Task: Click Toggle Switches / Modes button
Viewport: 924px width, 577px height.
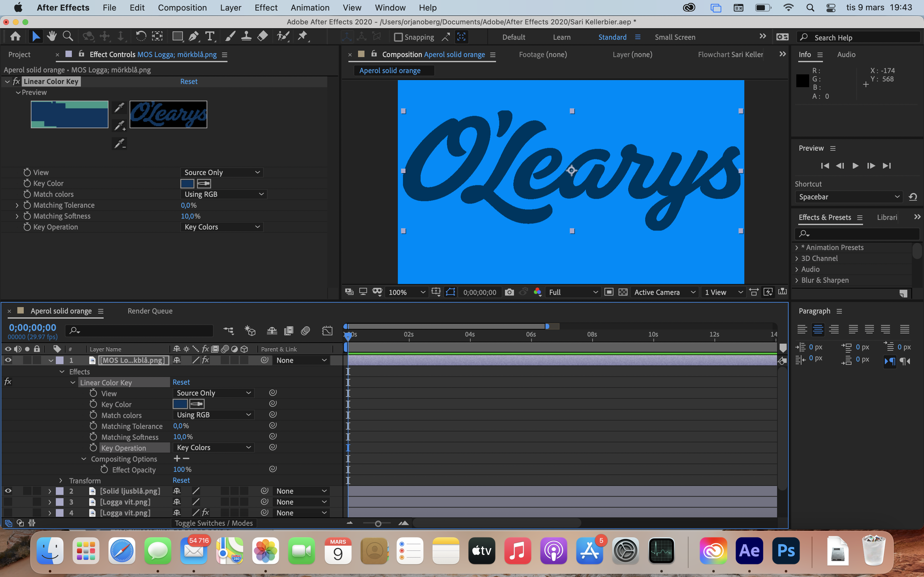Action: tap(214, 523)
